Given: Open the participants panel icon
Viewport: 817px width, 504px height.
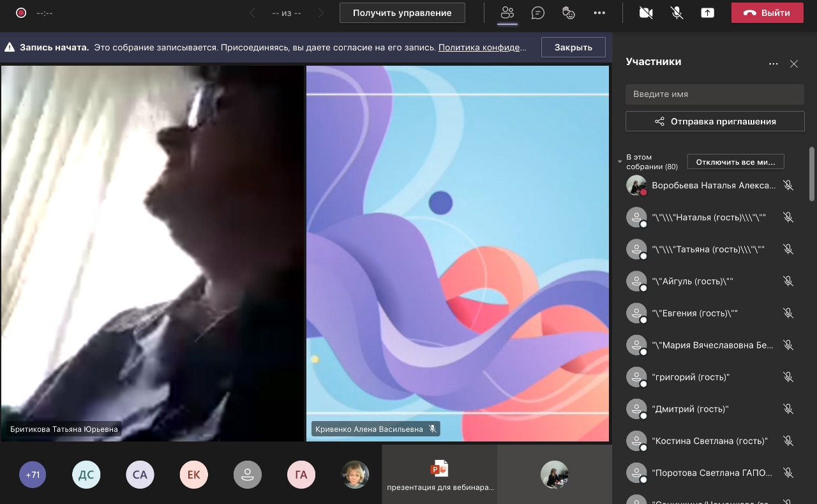Looking at the screenshot, I should coord(507,13).
